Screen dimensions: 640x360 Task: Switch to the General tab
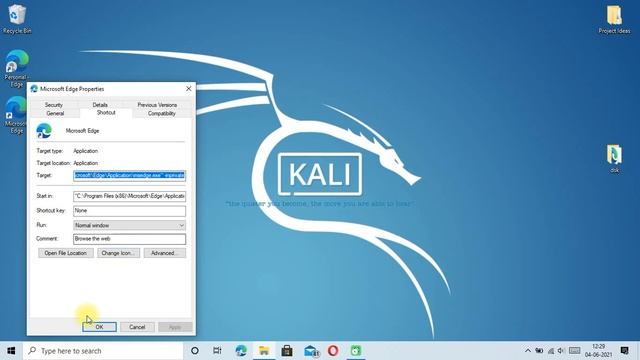point(55,113)
